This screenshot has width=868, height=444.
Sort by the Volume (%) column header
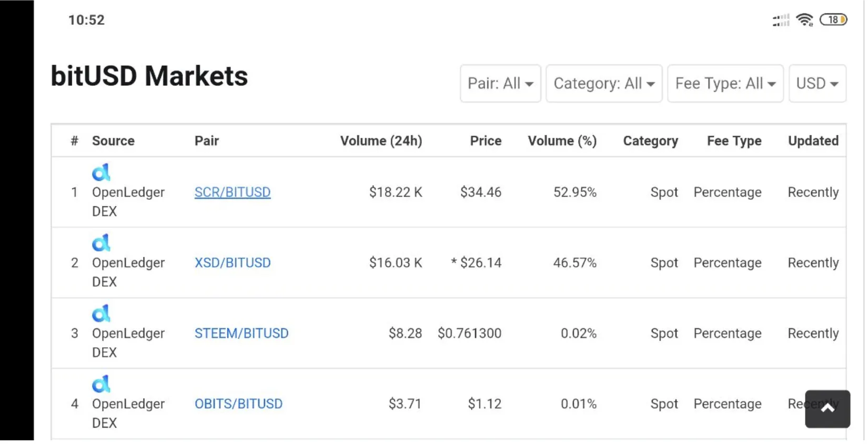point(561,140)
